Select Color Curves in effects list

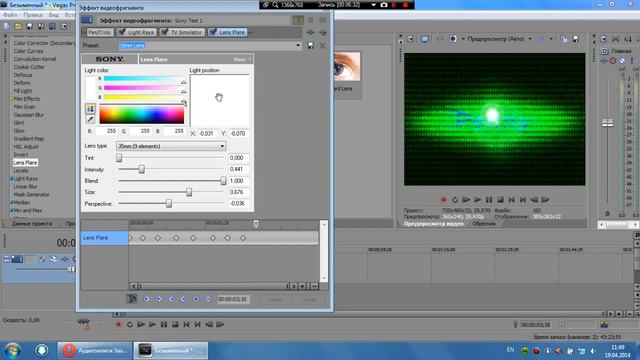[28, 51]
